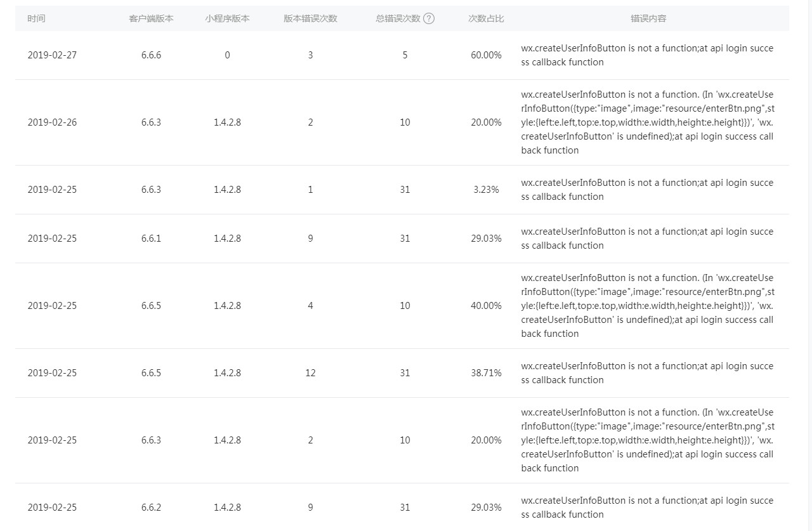Screen dimensions: 812x531
Task: Click the 小程序版本 column header
Action: [x=227, y=18]
